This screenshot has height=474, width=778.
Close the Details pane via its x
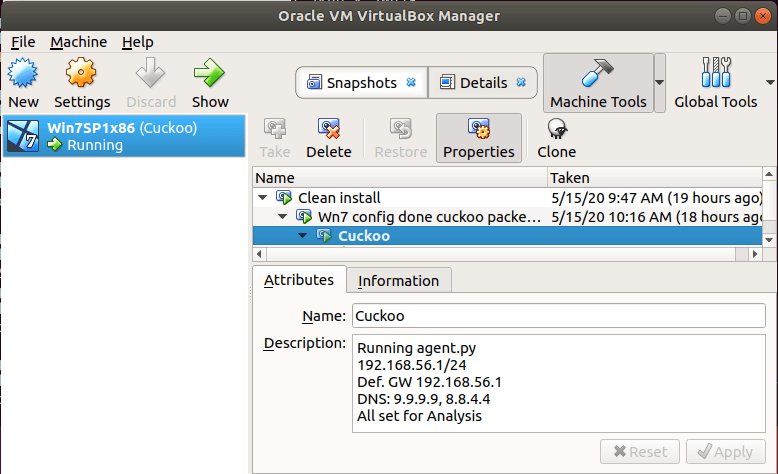pyautogui.click(x=521, y=82)
